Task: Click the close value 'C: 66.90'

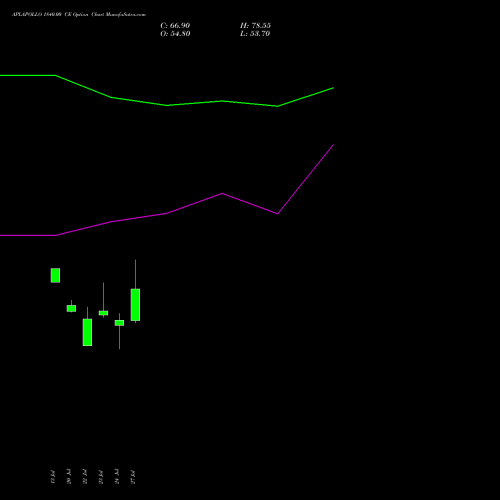Action: tap(175, 26)
